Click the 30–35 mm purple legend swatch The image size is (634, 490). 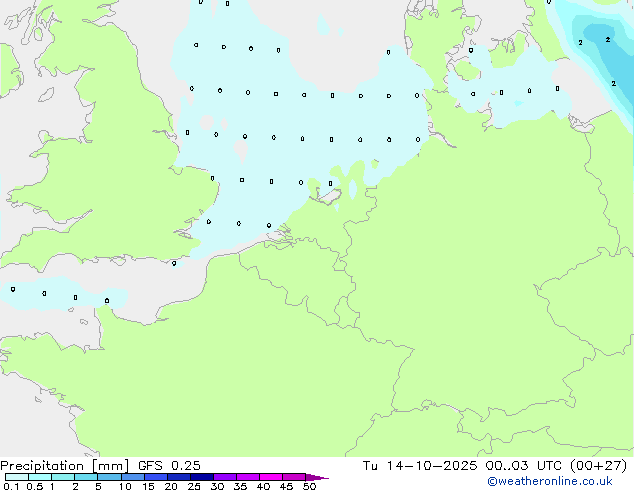[x=225, y=477]
